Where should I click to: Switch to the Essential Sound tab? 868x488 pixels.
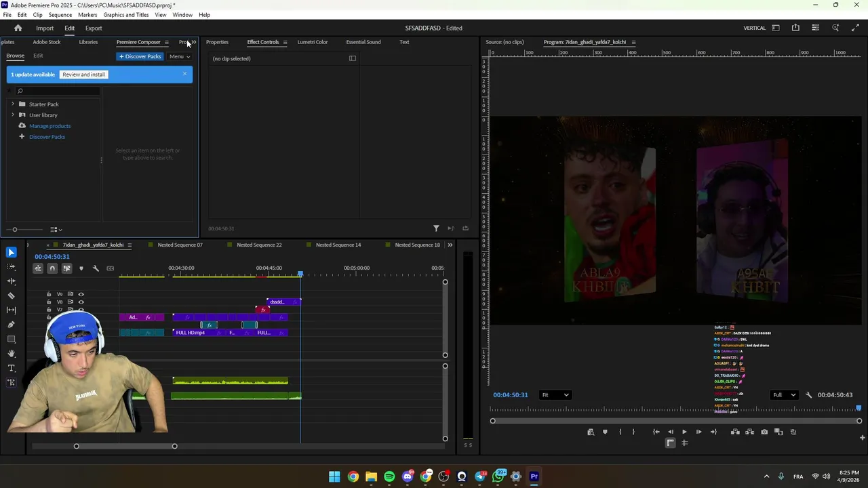[x=363, y=42]
